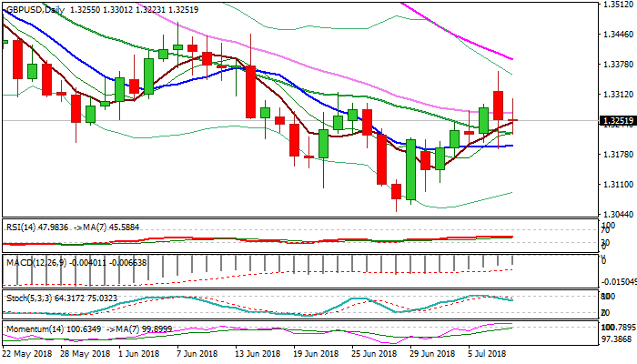Click the OHLC values 1.32550 1.33012 in title
Viewport: 637px width, 364px height.
101,9
